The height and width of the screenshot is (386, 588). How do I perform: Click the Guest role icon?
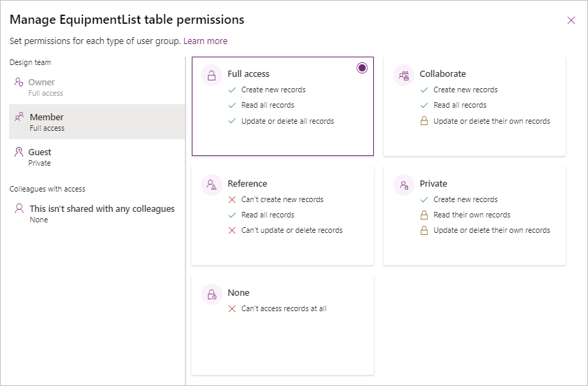[19, 152]
